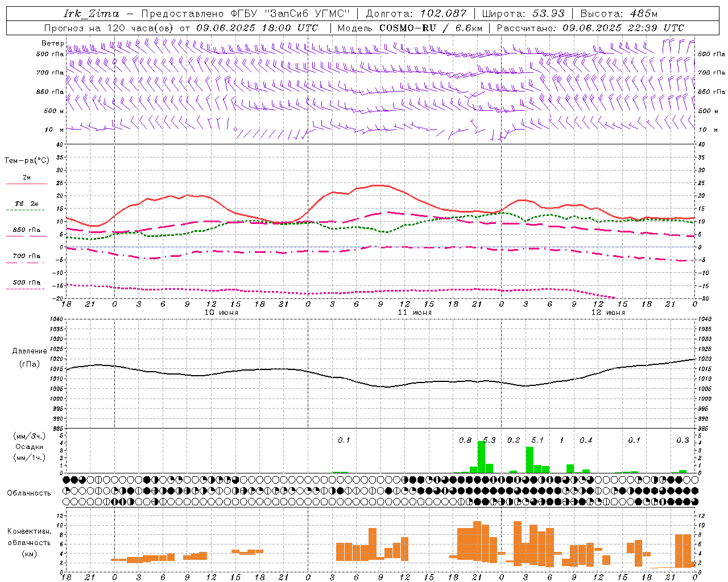Image resolution: width=728 pixels, height=582 pixels.
Task: Click the Ветер section label
Action: pos(53,43)
